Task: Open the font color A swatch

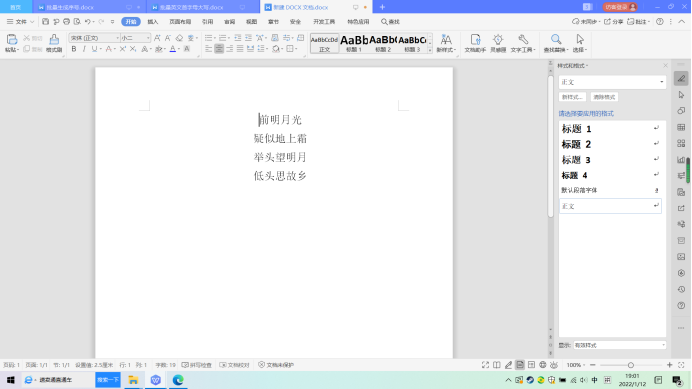Action: [173, 49]
